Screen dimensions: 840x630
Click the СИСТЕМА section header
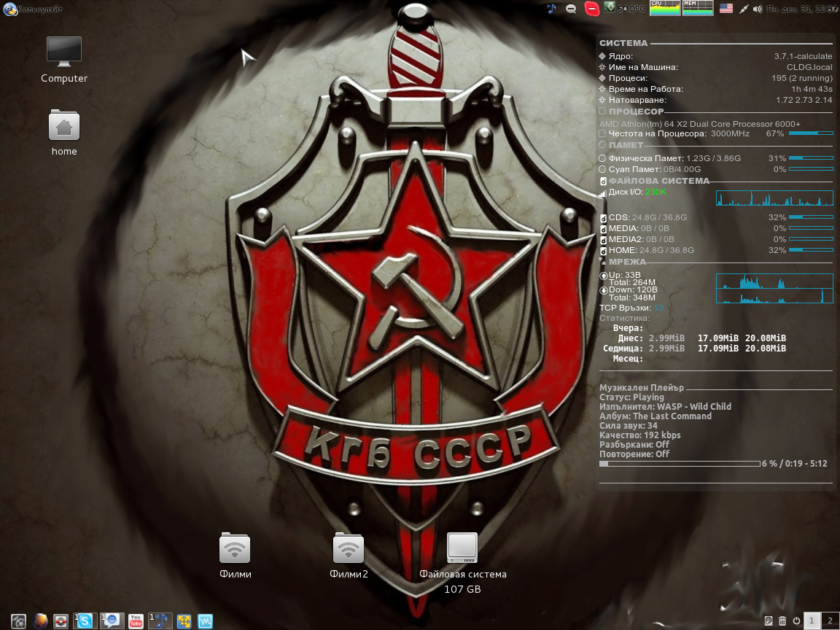tap(623, 43)
